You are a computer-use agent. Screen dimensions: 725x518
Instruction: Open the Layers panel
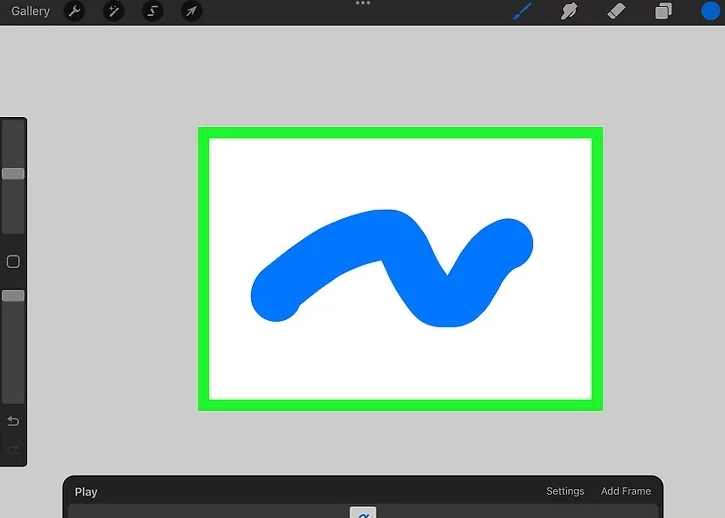coord(663,12)
